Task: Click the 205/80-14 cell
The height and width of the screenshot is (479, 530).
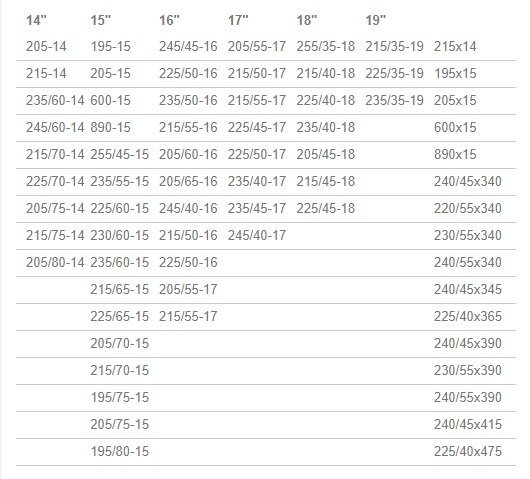Action: click(55, 262)
